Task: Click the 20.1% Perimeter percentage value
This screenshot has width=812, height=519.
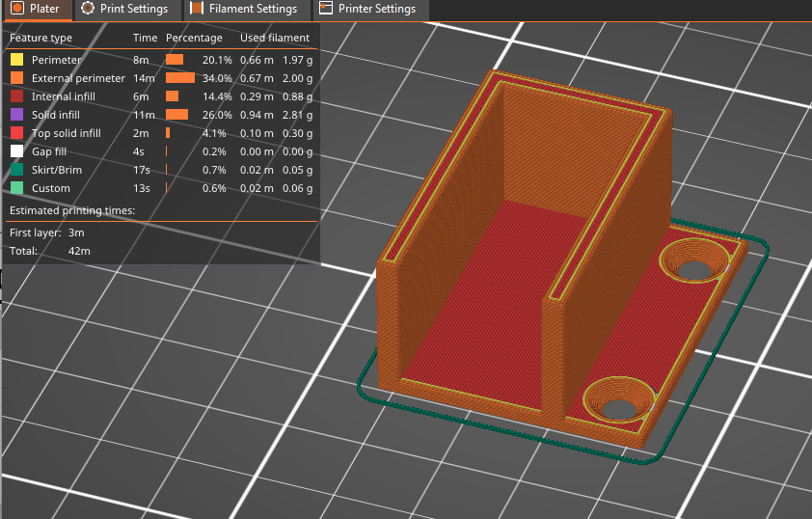Action: coord(217,60)
